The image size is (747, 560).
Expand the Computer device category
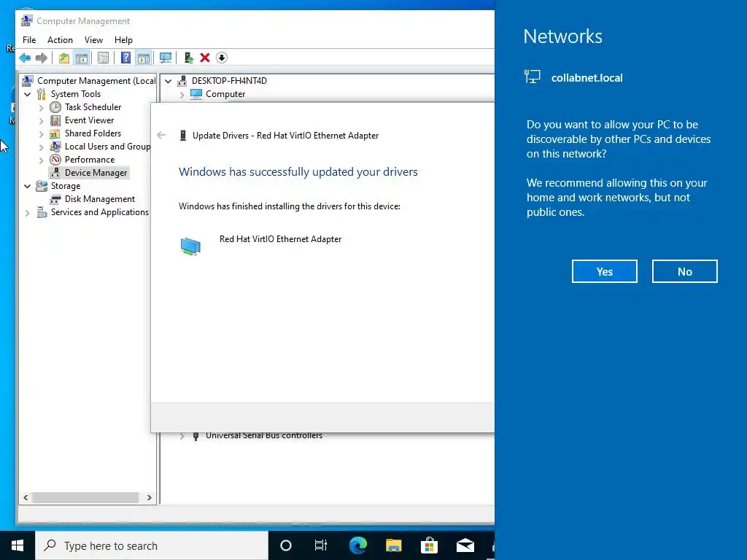pyautogui.click(x=182, y=95)
